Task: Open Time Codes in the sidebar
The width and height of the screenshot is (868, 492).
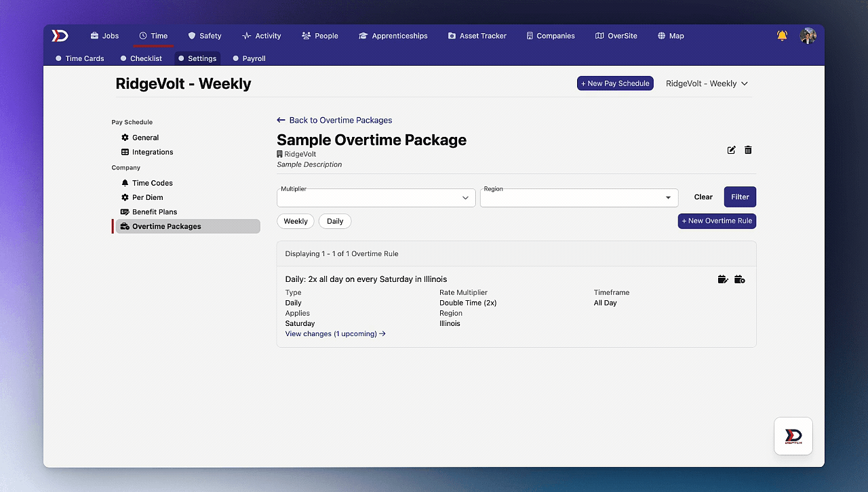Action: coord(147,183)
